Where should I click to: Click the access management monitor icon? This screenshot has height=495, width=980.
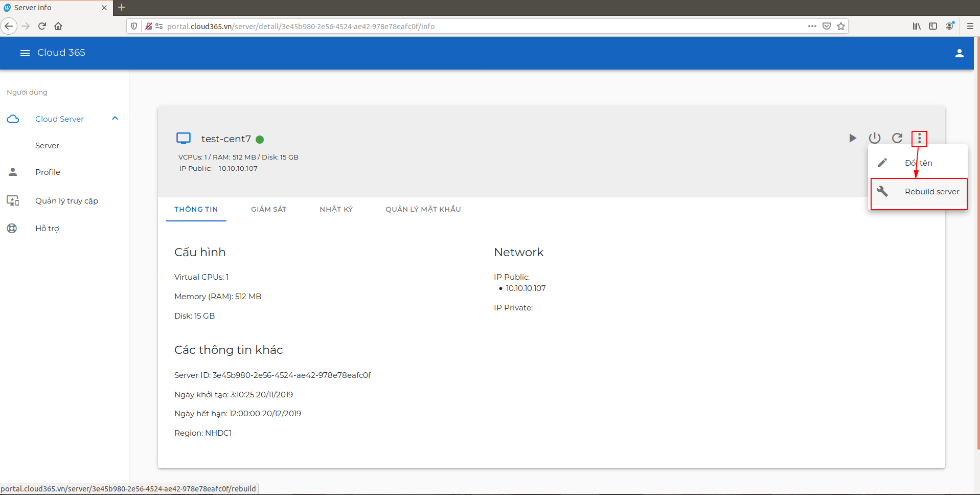click(13, 200)
